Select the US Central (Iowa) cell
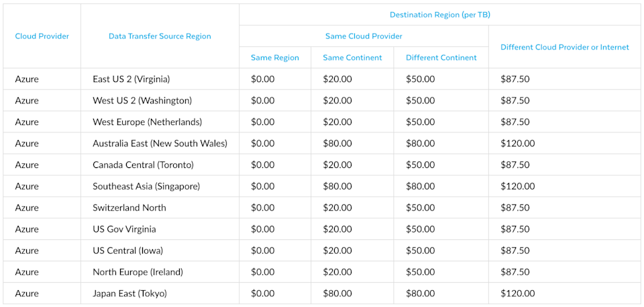This screenshot has height=307, width=644. point(131,250)
